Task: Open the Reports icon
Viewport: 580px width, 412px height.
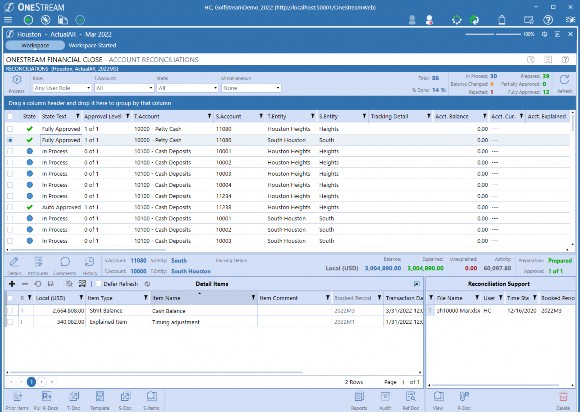Action: point(359,397)
